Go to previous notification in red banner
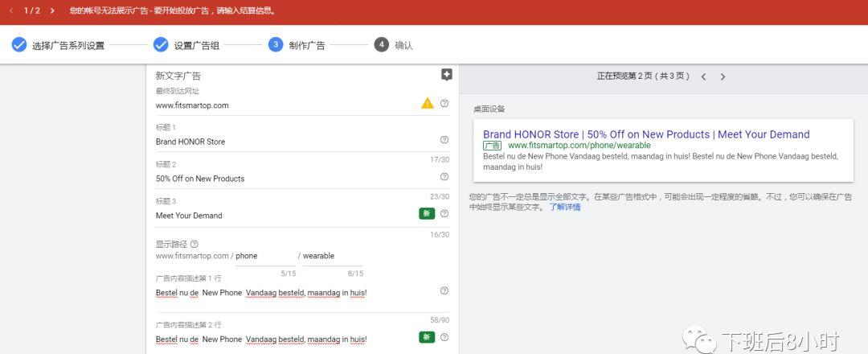868x354 pixels. [11, 10]
